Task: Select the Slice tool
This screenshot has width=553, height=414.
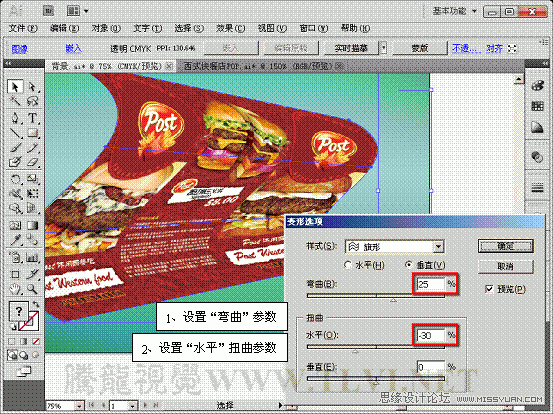Action: (x=32, y=274)
